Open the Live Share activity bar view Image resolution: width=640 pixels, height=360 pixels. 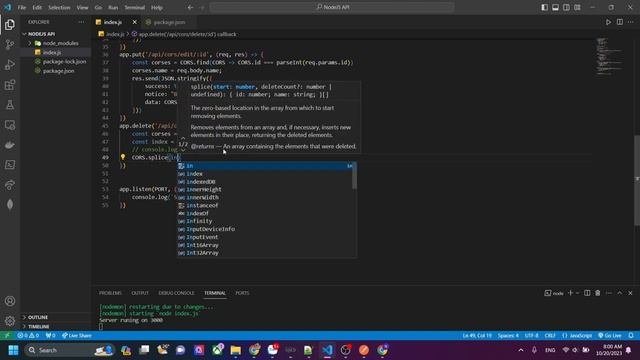click(10, 185)
